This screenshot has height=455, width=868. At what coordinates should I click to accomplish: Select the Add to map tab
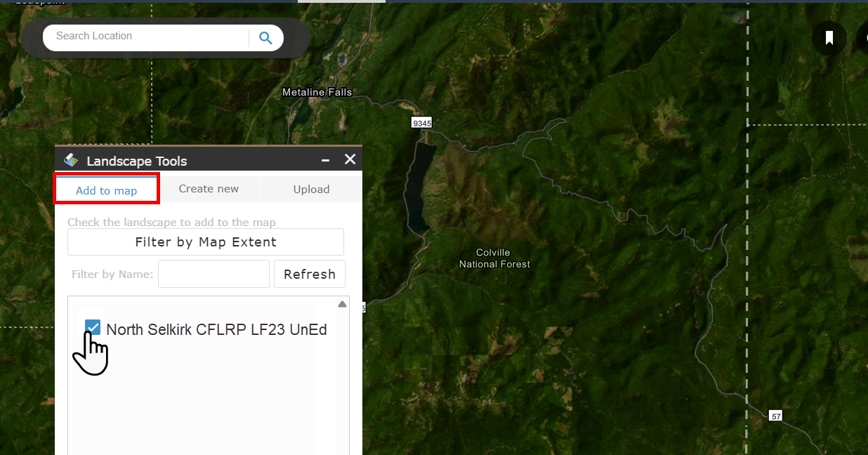(x=106, y=190)
